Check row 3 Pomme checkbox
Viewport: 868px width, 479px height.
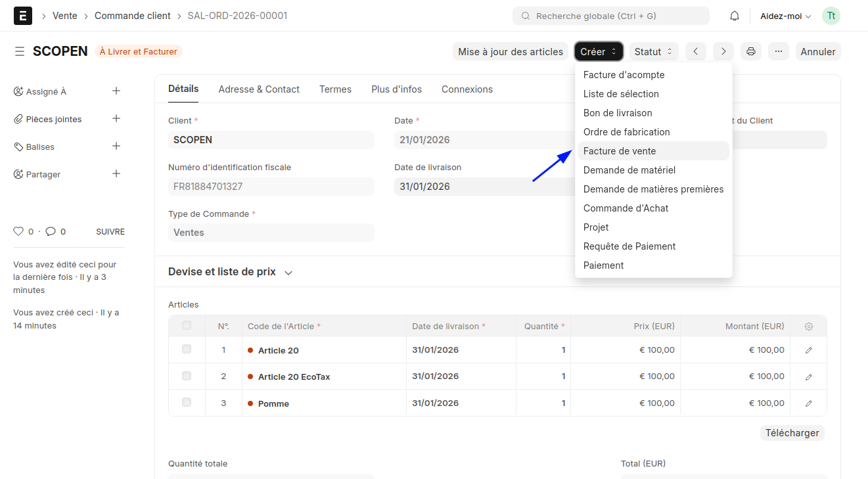click(187, 402)
